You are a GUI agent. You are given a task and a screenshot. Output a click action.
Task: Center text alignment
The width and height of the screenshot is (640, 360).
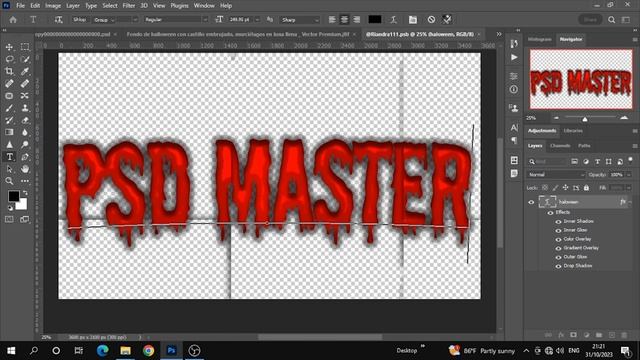coord(344,20)
